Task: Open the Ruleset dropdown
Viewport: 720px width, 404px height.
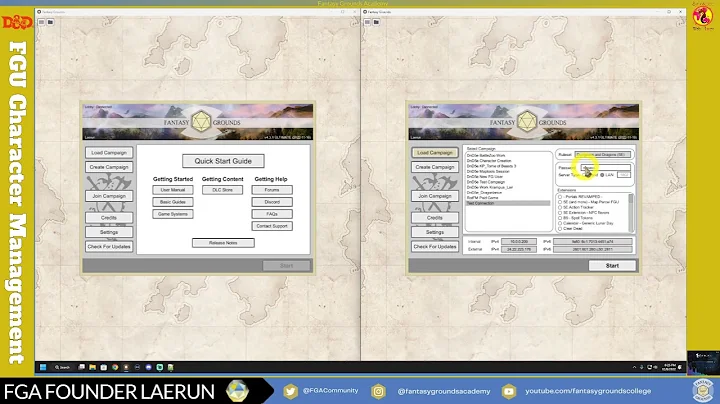Action: pos(603,155)
